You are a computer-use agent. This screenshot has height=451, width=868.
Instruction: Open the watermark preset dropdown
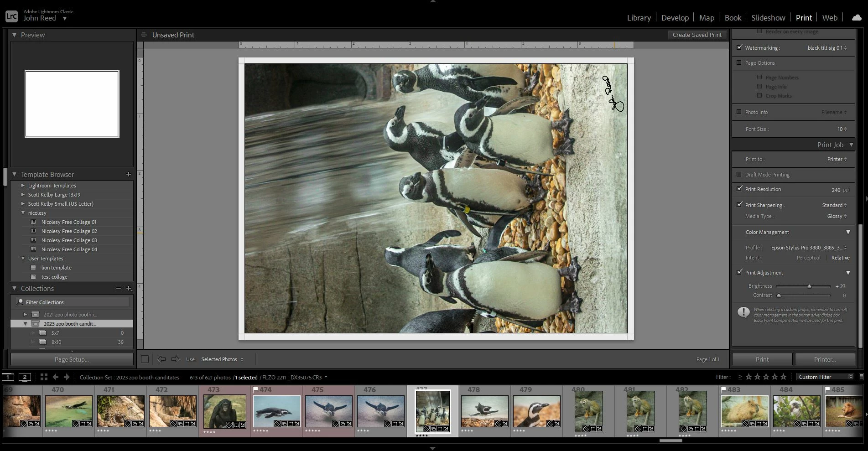point(827,48)
